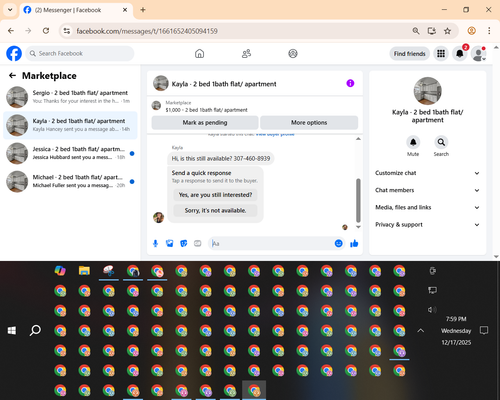Send 'Yes, are you still interested?' response
The width and height of the screenshot is (500, 400).
[215, 195]
